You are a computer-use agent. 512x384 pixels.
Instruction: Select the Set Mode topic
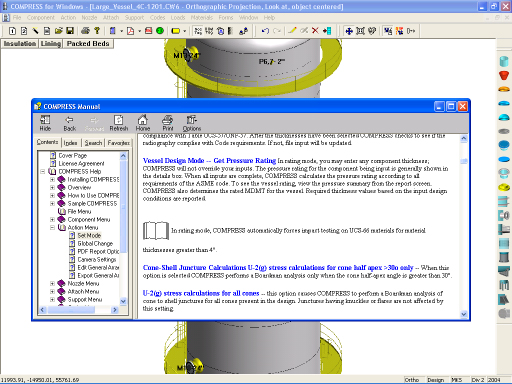click(89, 236)
